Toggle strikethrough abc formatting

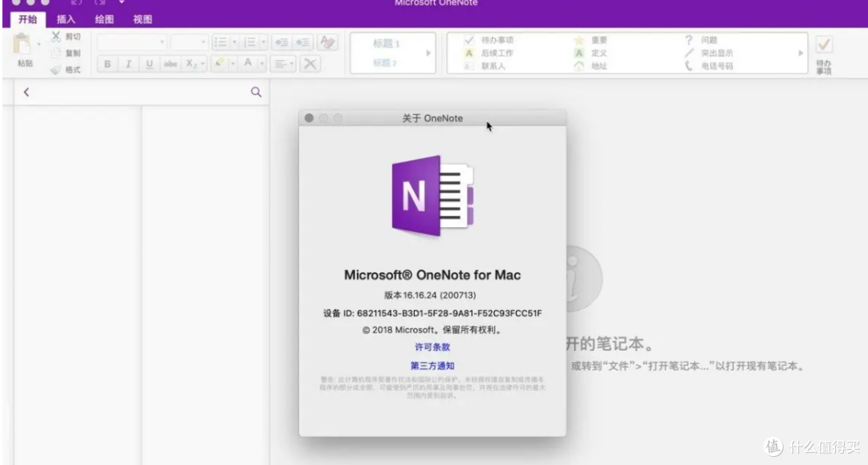point(170,63)
